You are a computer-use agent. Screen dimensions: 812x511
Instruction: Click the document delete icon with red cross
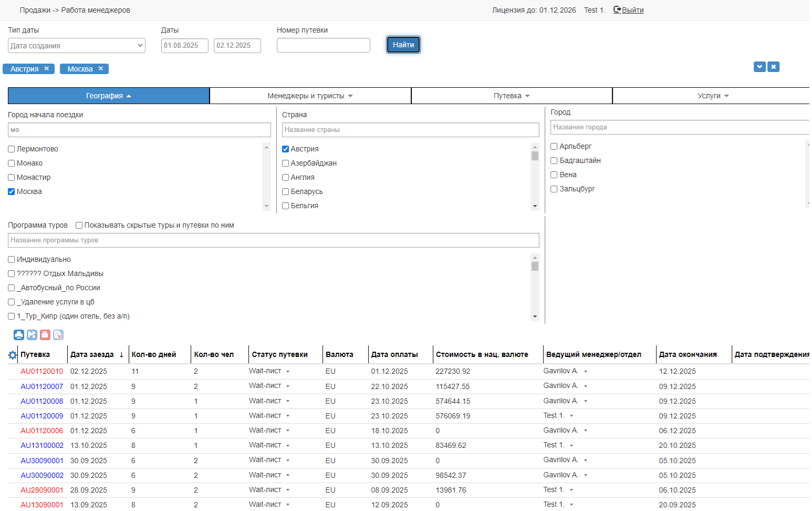[58, 335]
